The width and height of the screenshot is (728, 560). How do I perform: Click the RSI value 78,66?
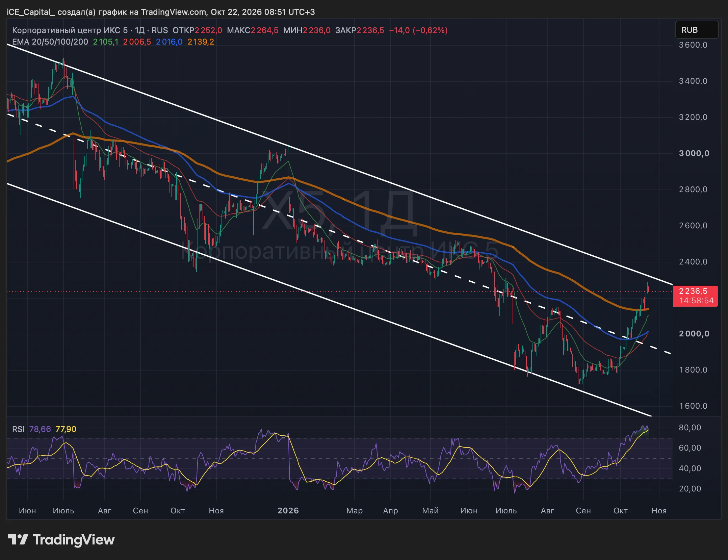(40, 429)
